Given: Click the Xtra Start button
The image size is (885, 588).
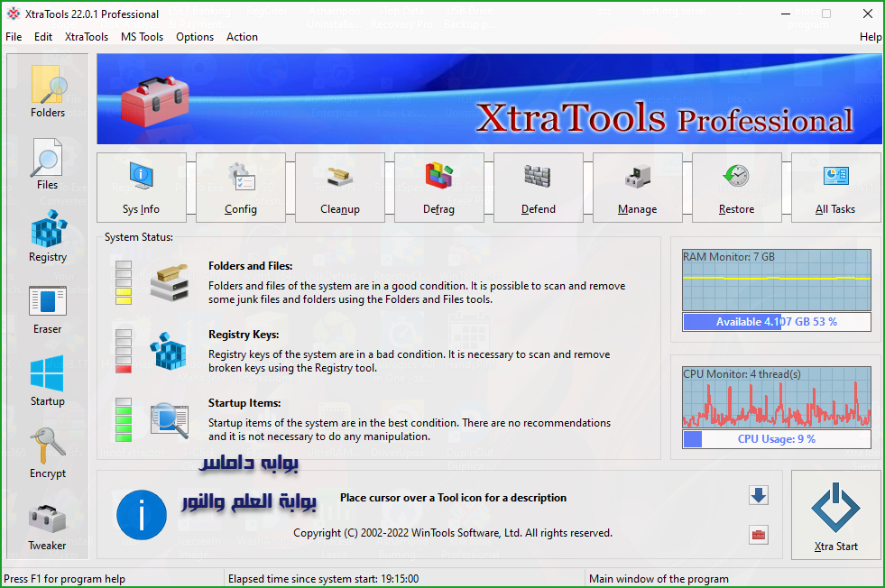Looking at the screenshot, I should (836, 515).
